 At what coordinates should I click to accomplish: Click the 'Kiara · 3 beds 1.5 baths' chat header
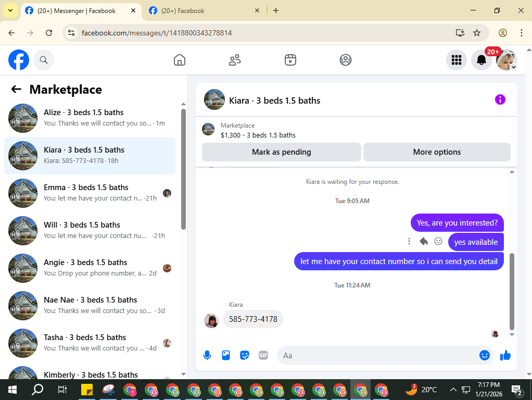click(x=274, y=101)
